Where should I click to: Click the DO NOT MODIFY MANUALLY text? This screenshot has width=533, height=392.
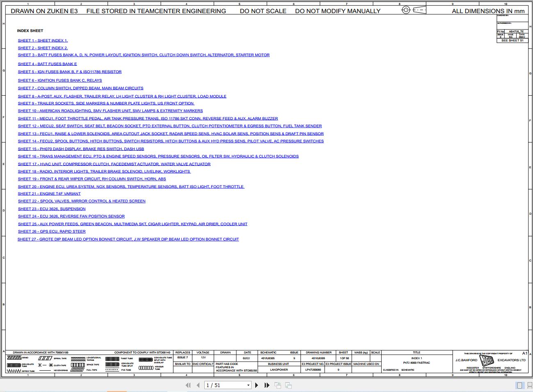(338, 11)
